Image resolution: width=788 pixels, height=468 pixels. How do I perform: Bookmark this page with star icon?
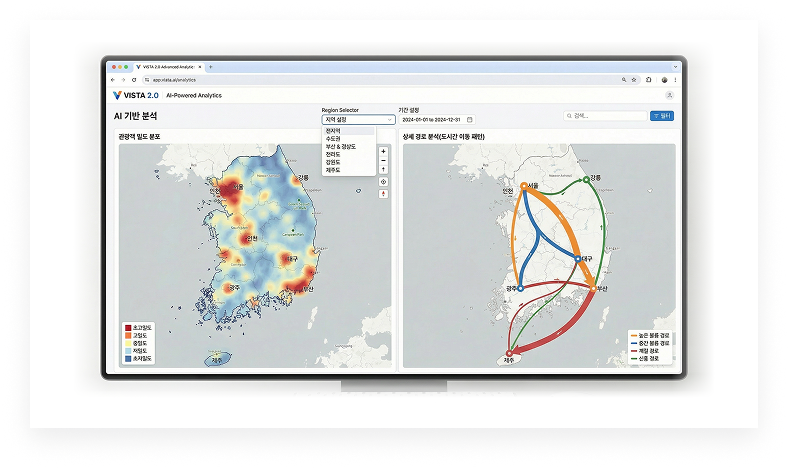click(635, 79)
